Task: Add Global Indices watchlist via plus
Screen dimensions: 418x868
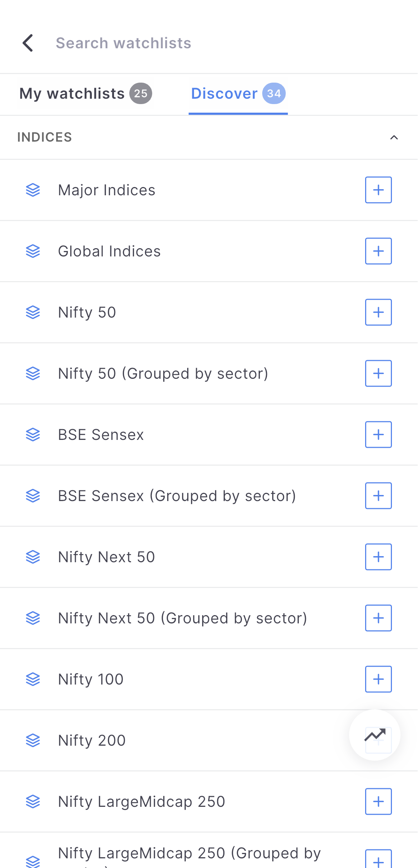Action: click(378, 251)
